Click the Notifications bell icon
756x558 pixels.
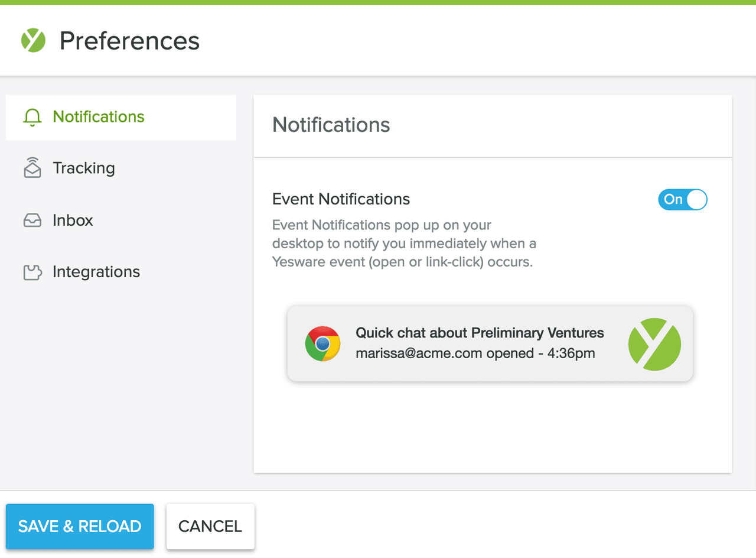click(x=32, y=118)
